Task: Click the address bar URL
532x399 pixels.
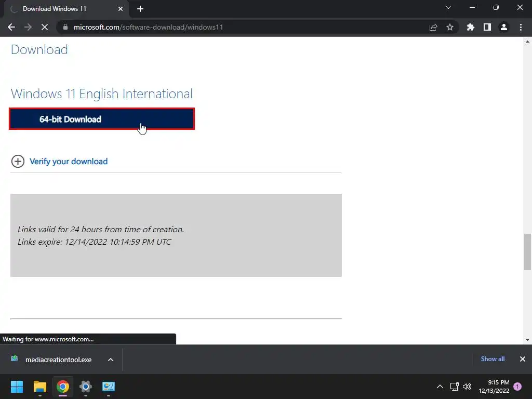Action: (148, 27)
